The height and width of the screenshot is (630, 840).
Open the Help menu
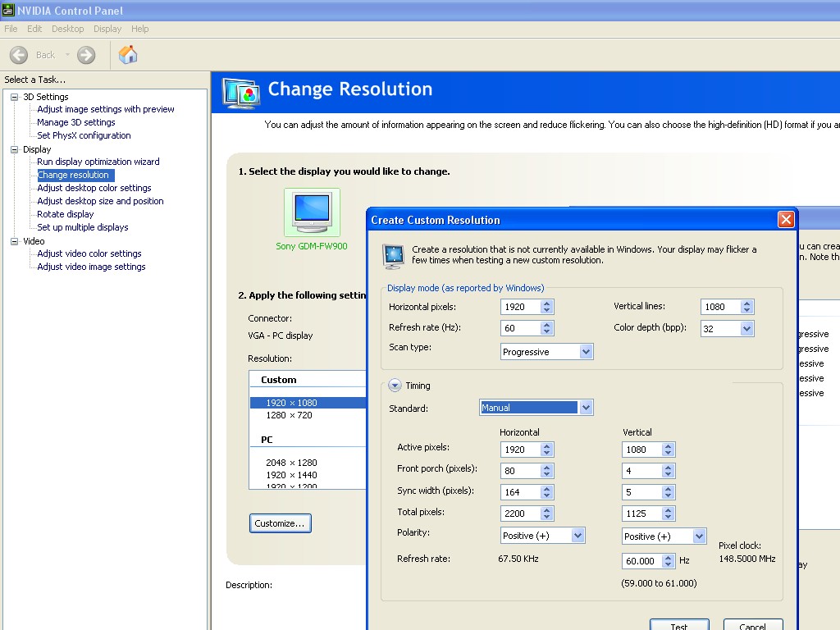coord(139,29)
